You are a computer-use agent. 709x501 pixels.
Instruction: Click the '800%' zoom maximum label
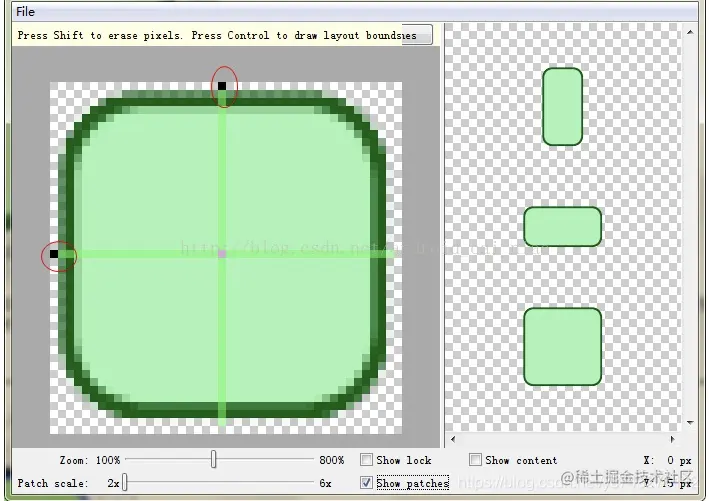[x=331, y=460]
